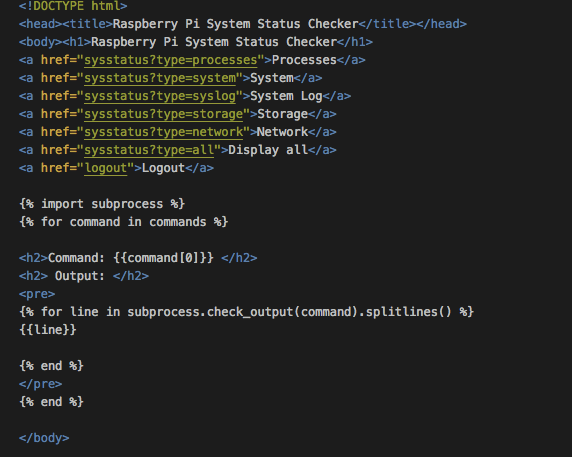Click the anchor text Network
The width and height of the screenshot is (572, 457).
[x=282, y=132]
